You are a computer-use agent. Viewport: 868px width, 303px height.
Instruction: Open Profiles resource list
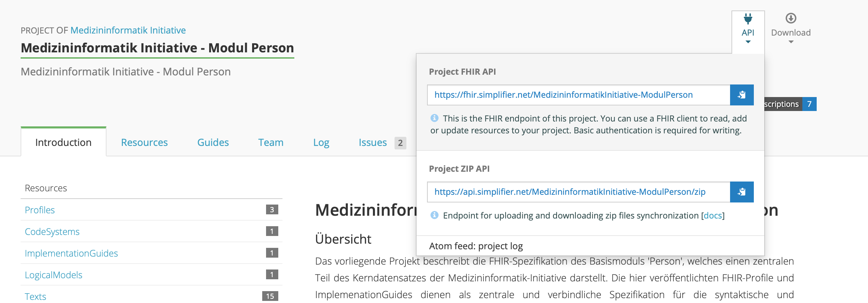click(x=40, y=210)
